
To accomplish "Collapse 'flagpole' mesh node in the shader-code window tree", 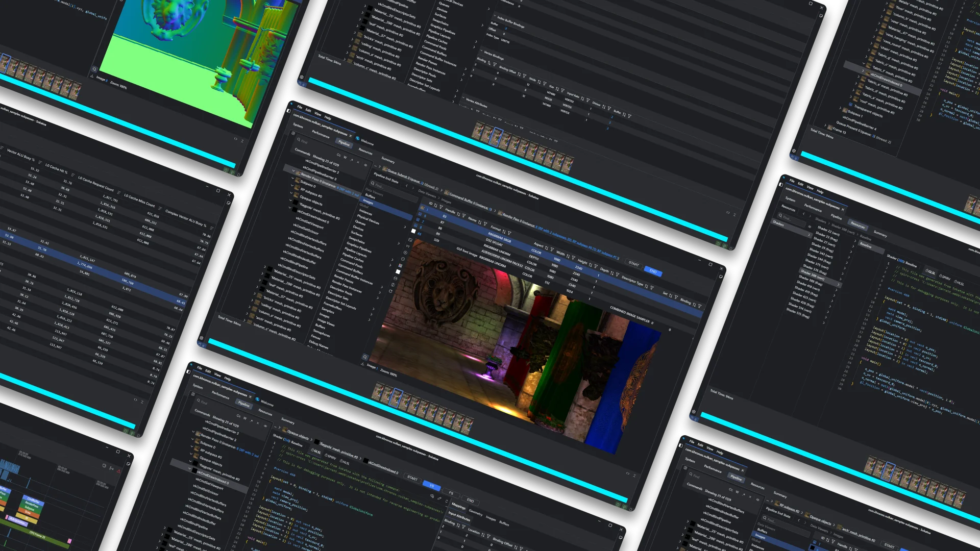I will coord(190,461).
